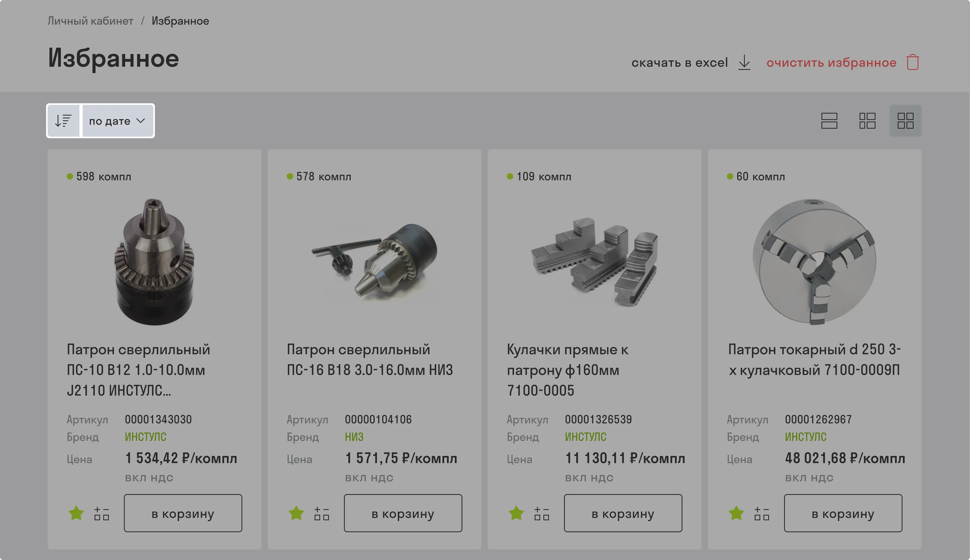Switch to medium grid view
This screenshot has height=560, width=970.
click(x=867, y=121)
